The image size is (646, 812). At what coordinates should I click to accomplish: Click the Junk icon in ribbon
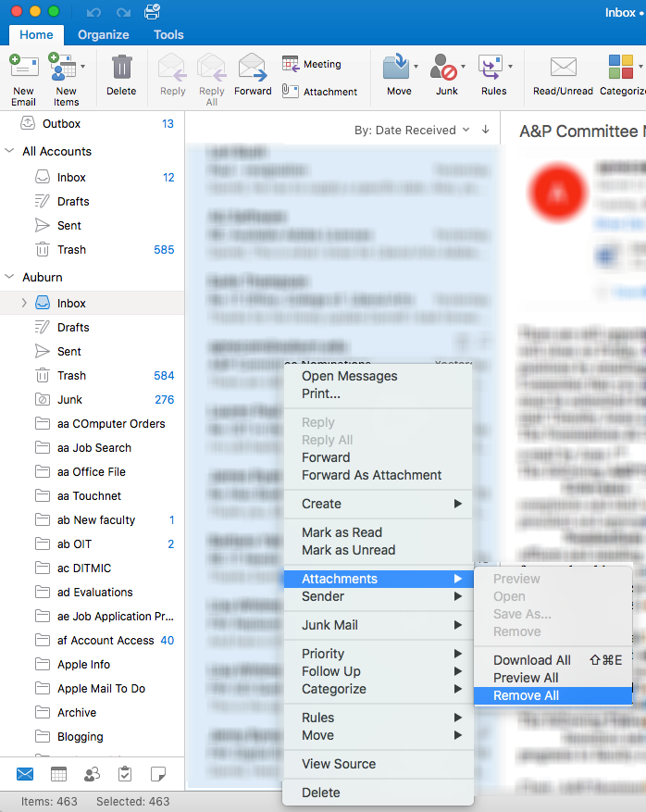pos(444,68)
